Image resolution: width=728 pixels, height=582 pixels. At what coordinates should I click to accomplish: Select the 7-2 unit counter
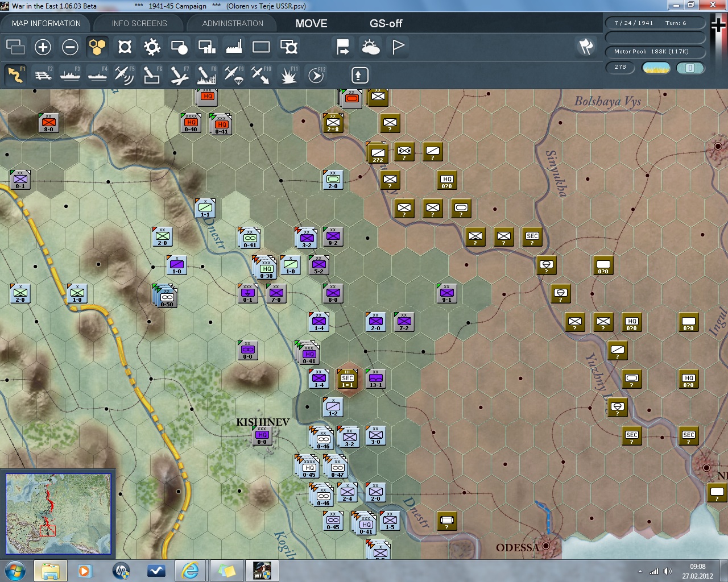(x=404, y=322)
